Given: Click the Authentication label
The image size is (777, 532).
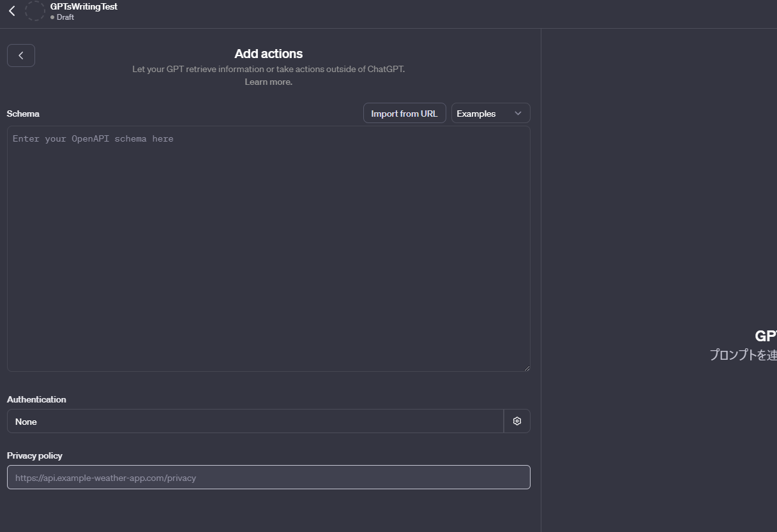Looking at the screenshot, I should tap(36, 399).
